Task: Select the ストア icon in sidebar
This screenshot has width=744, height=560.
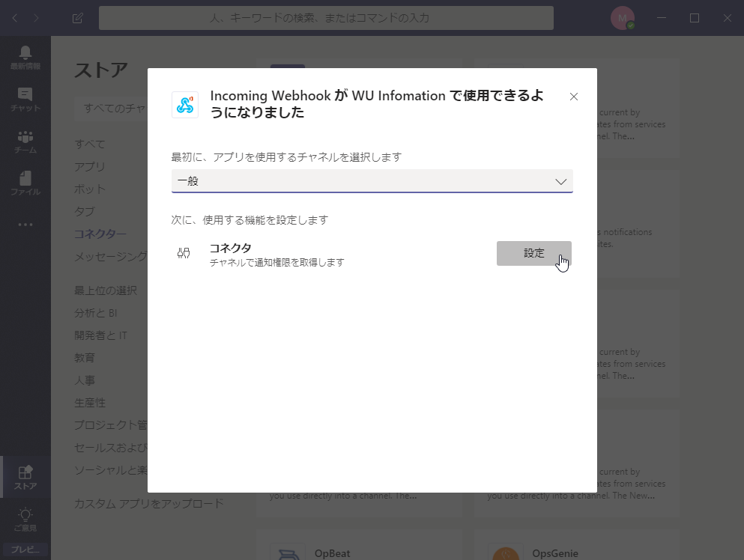Action: 25,477
